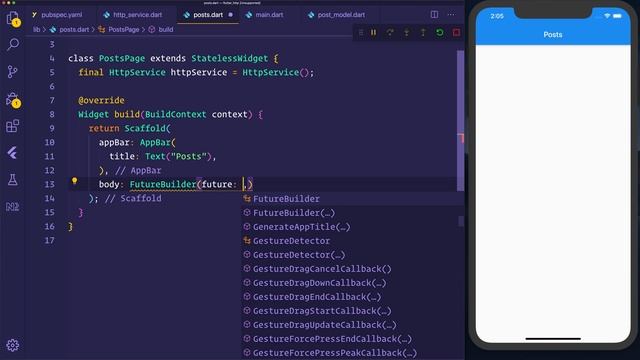640x360 pixels.
Task: Open the Explorer view in activity bar
Action: pos(13,18)
